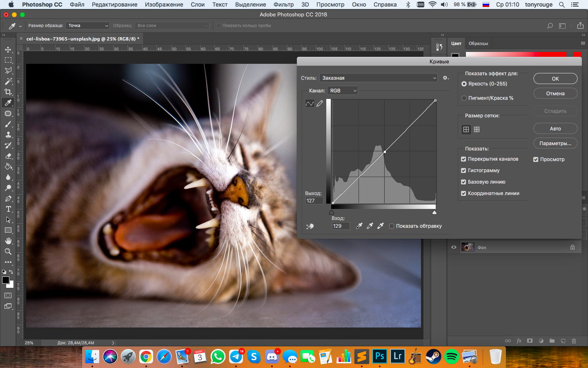
Task: Open the Канал RGB dropdown
Action: point(343,91)
